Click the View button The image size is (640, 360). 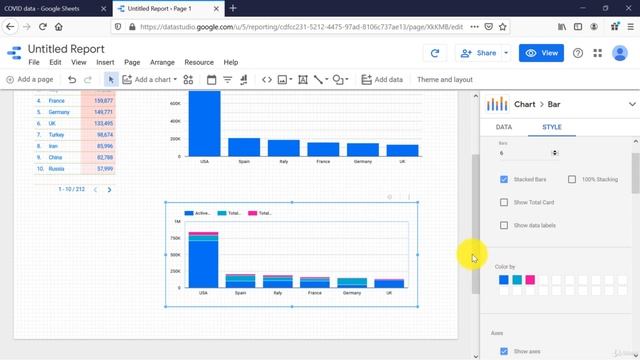click(x=541, y=53)
